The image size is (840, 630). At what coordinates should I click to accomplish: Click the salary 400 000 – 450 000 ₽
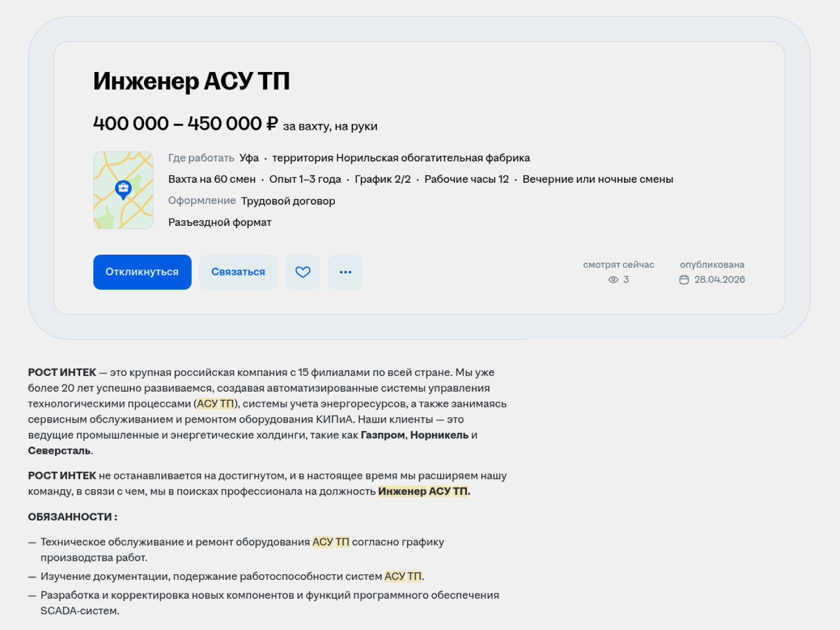click(185, 124)
